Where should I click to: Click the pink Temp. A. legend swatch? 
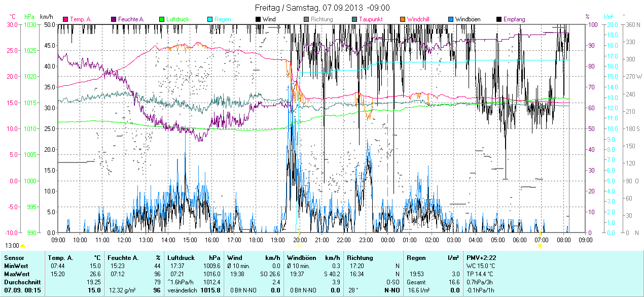coord(65,19)
